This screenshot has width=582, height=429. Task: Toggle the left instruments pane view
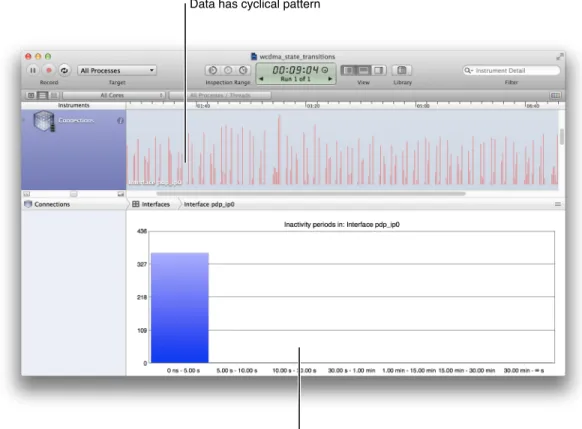pos(348,70)
